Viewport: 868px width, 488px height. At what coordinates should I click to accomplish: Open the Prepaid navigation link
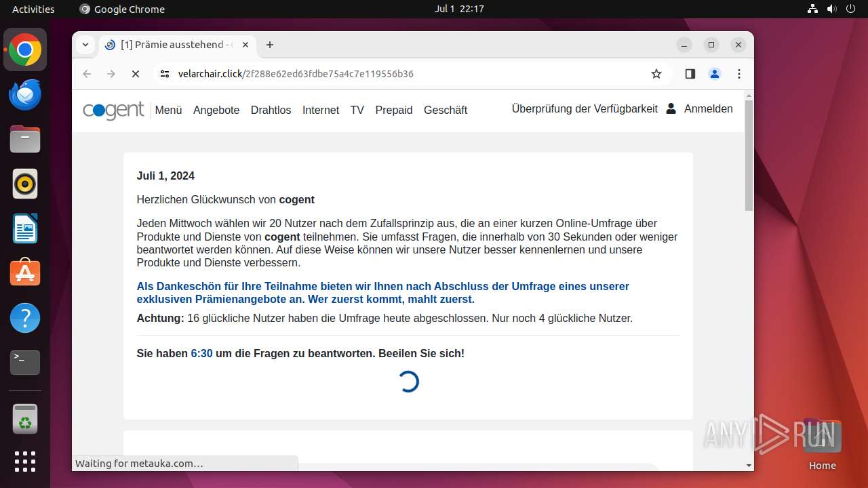click(x=394, y=110)
